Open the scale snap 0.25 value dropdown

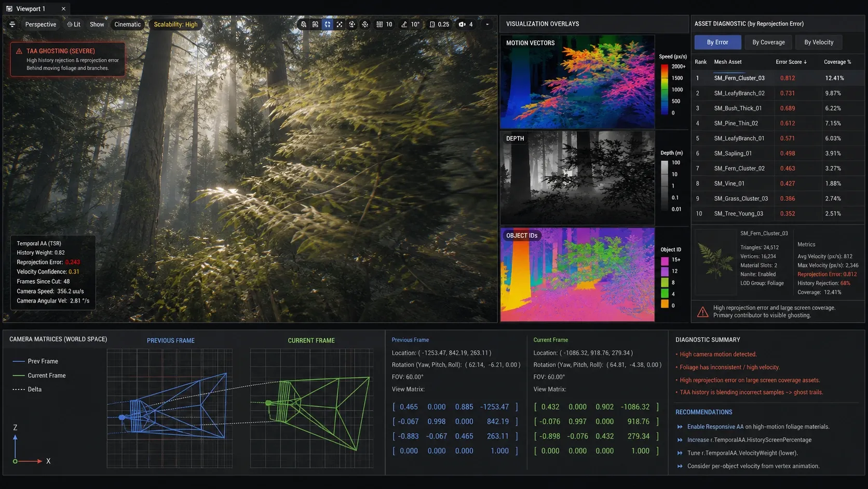[x=443, y=24]
